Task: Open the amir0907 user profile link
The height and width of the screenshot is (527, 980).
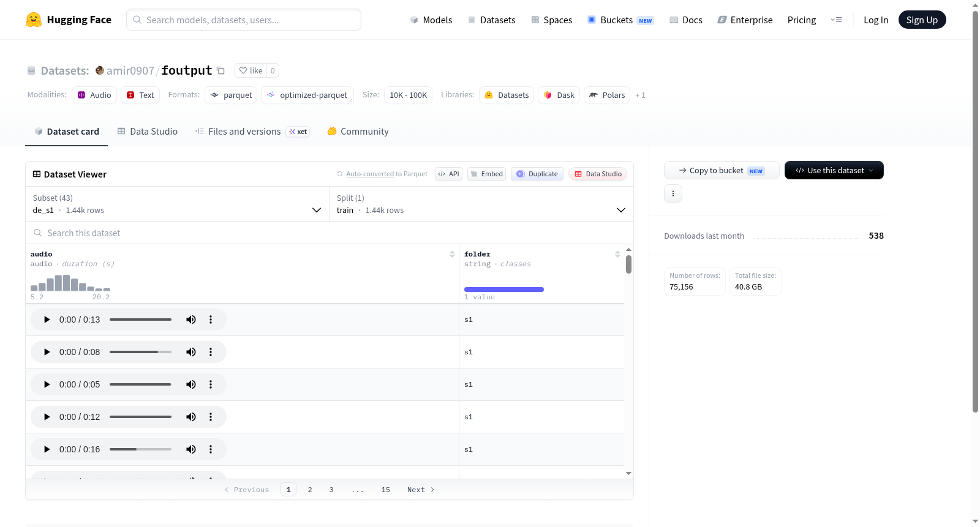Action: tap(130, 70)
